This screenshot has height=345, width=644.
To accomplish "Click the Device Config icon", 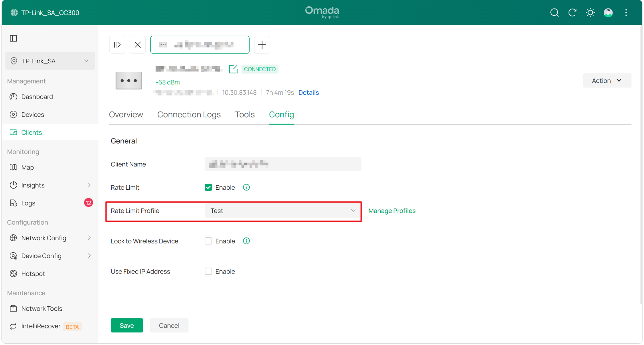I will pyautogui.click(x=13, y=256).
